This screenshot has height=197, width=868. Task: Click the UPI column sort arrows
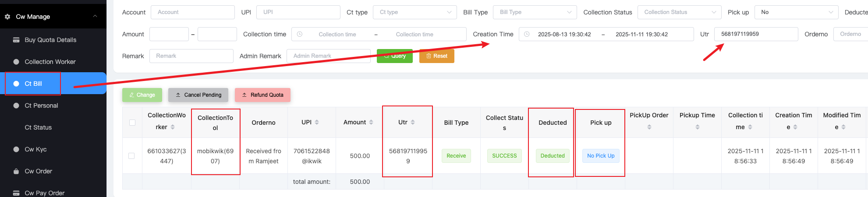317,123
